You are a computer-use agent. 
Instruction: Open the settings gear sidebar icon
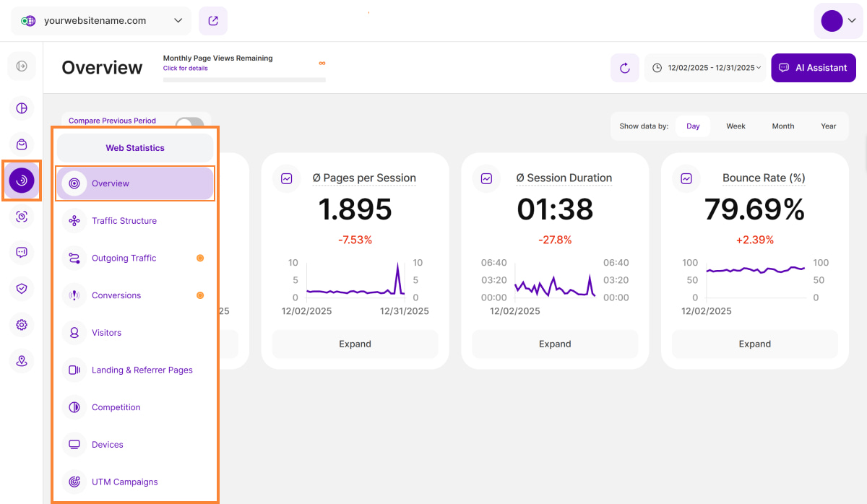click(22, 325)
